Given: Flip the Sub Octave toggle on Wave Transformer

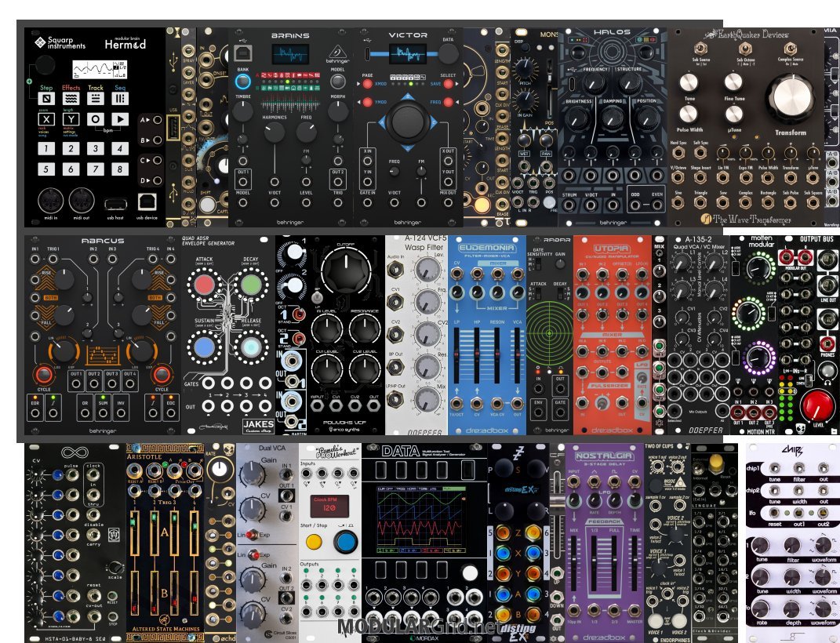Looking at the screenshot, I should pos(745,49).
